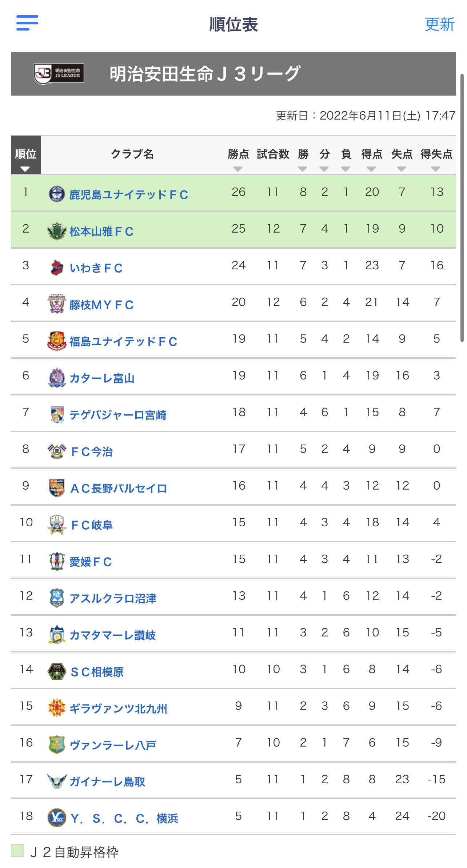Click the FC今治 crest icon
Screen dimensions: 467x868
tap(57, 451)
